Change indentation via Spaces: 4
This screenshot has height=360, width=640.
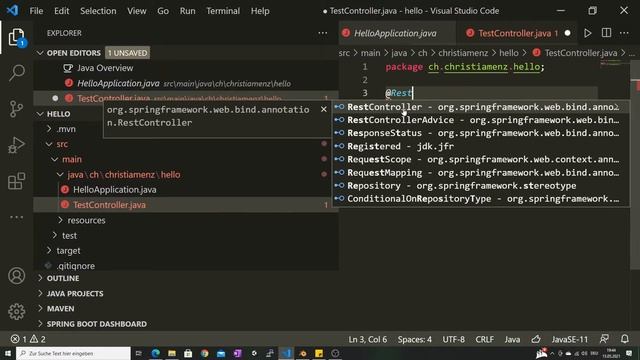tap(415, 339)
